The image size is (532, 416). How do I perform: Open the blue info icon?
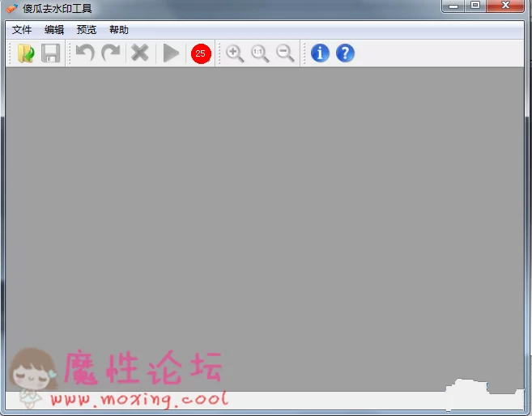[x=321, y=53]
